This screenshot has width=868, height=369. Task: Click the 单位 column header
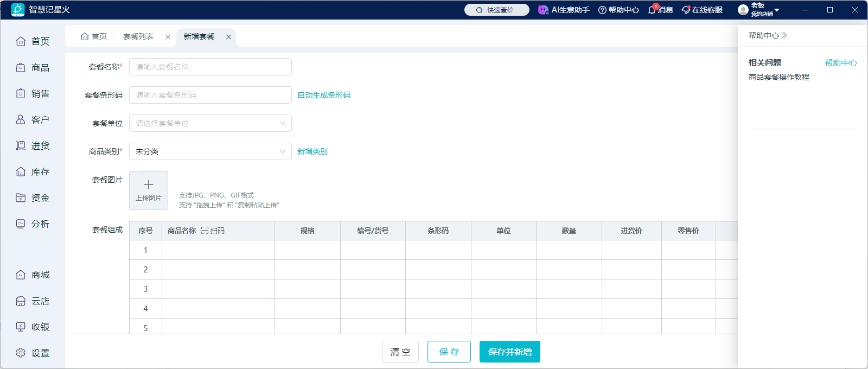pos(503,231)
